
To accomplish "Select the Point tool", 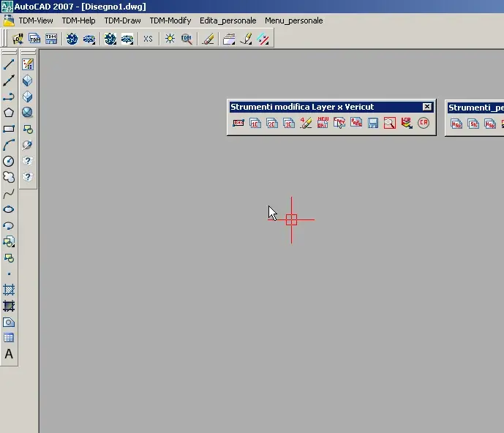I will tap(9, 274).
